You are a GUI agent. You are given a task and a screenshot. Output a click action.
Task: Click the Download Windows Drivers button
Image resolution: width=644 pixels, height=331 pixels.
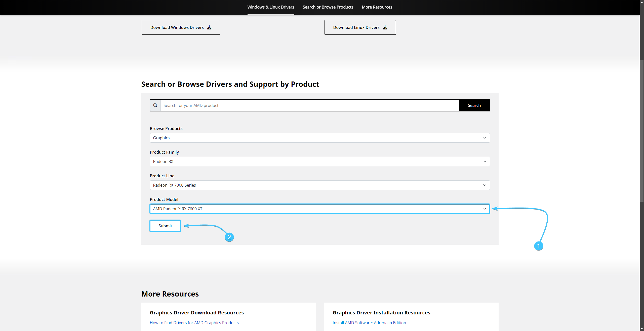(181, 27)
